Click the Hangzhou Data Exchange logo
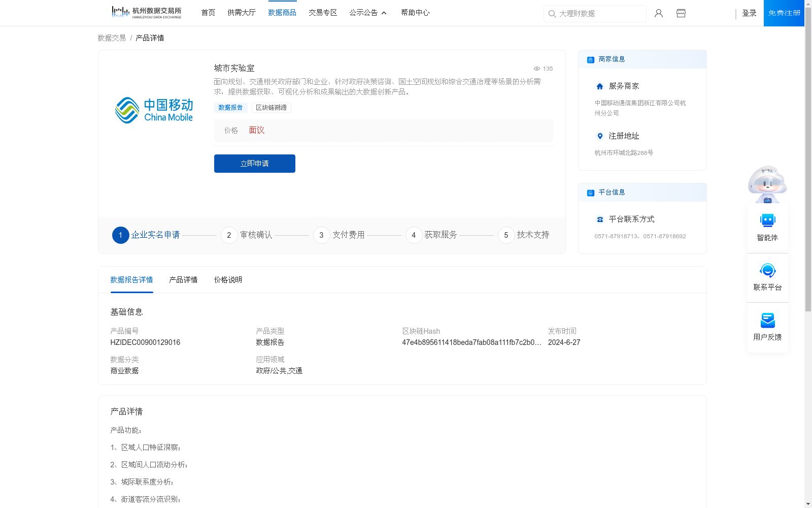Viewport: 812px width, 508px height. [x=146, y=13]
